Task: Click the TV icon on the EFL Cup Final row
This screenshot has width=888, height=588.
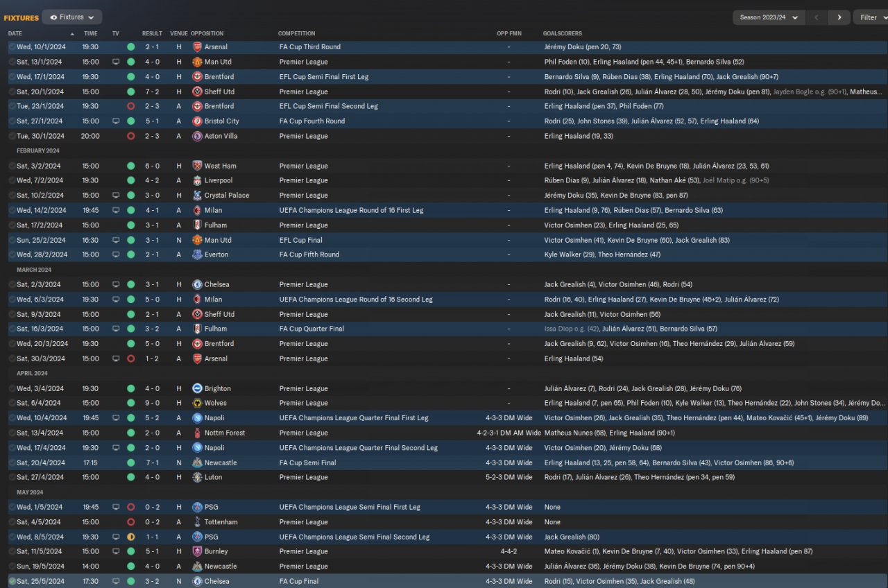Action: pos(116,240)
